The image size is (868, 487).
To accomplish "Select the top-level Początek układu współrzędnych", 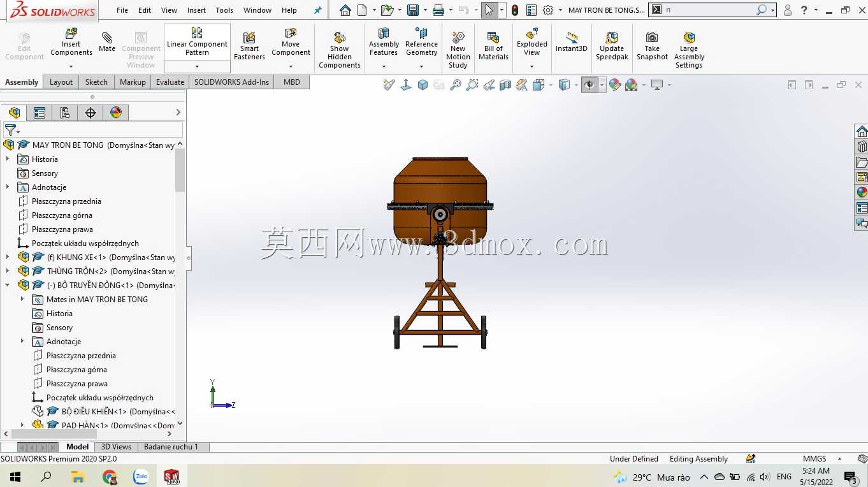I will 85,243.
